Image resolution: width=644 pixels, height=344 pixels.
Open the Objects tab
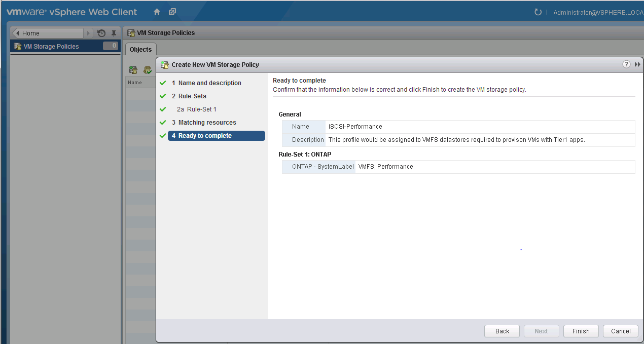(140, 49)
